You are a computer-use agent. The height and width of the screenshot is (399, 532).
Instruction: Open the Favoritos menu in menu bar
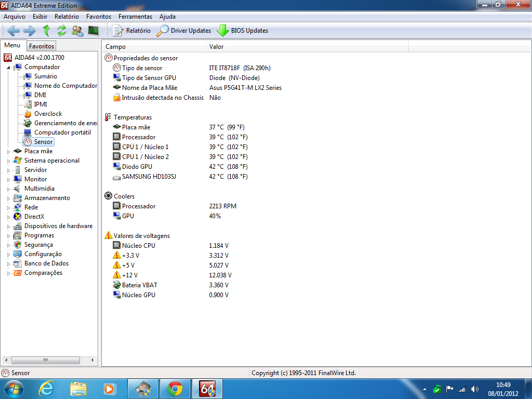[x=98, y=17]
